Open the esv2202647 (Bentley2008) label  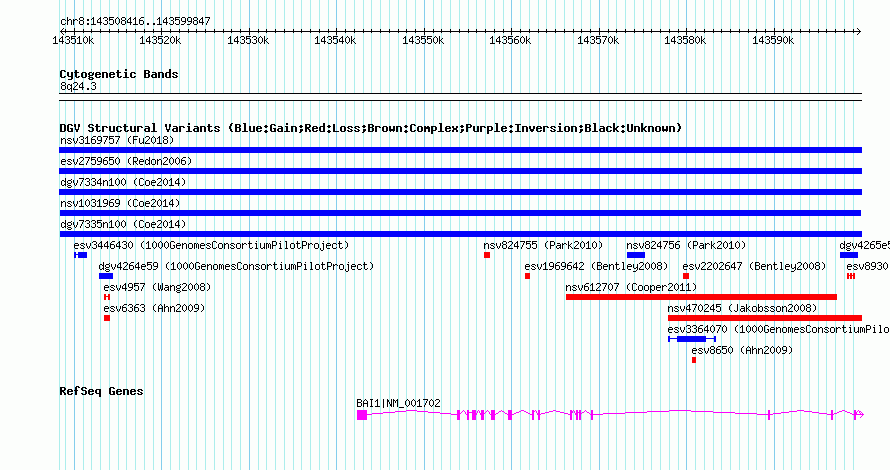(x=754, y=266)
